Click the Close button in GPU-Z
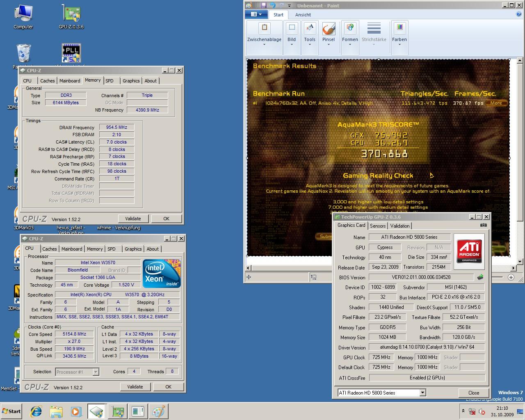 (x=474, y=393)
